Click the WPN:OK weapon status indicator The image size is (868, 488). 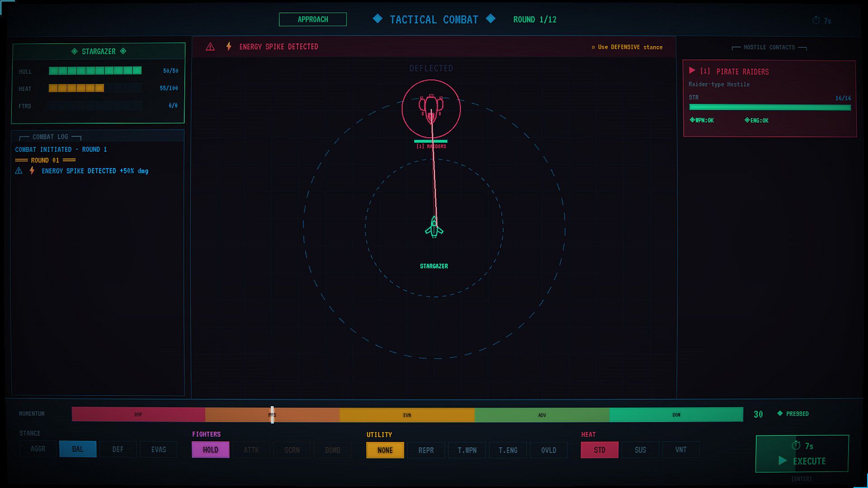tap(702, 120)
